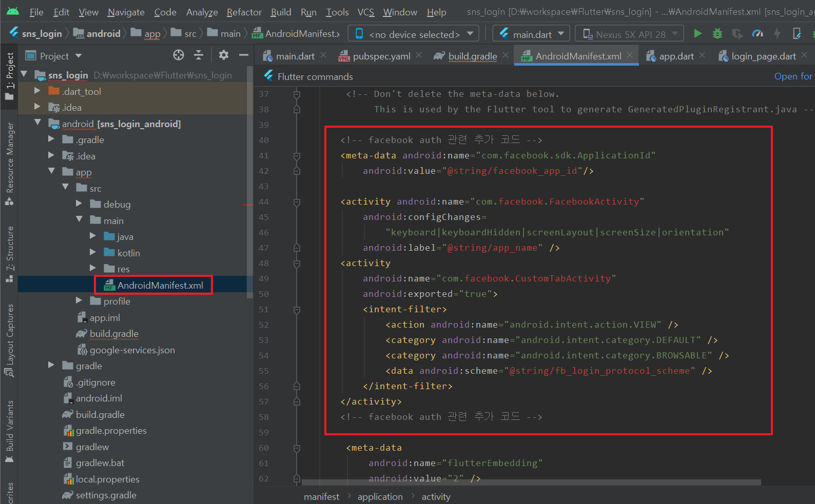Click the 'manifest' breadcrumb at bottom

click(x=321, y=496)
